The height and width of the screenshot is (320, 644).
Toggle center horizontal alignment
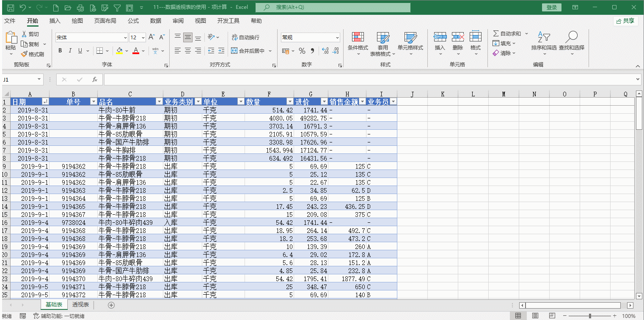tap(188, 51)
